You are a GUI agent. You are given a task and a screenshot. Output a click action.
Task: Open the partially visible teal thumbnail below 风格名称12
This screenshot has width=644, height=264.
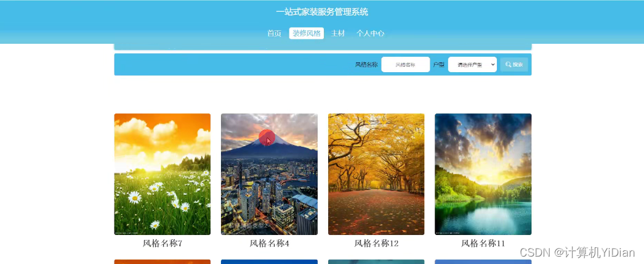[x=376, y=262]
